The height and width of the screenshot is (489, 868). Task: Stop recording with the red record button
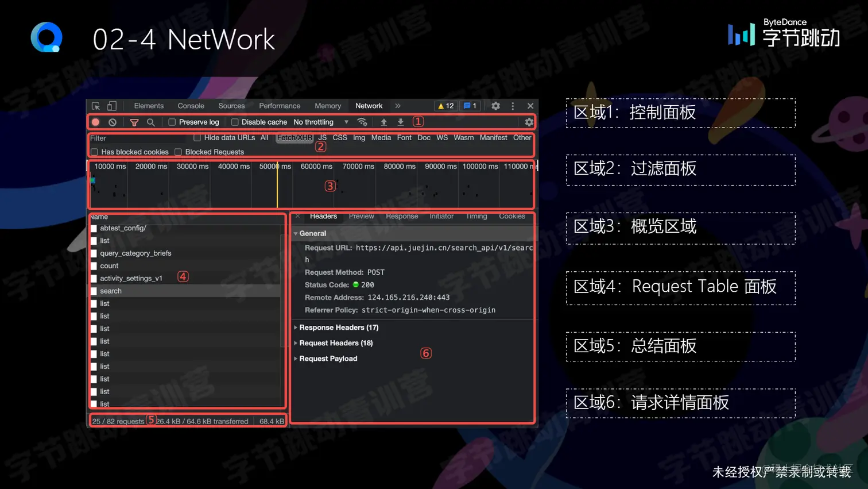[x=96, y=122]
